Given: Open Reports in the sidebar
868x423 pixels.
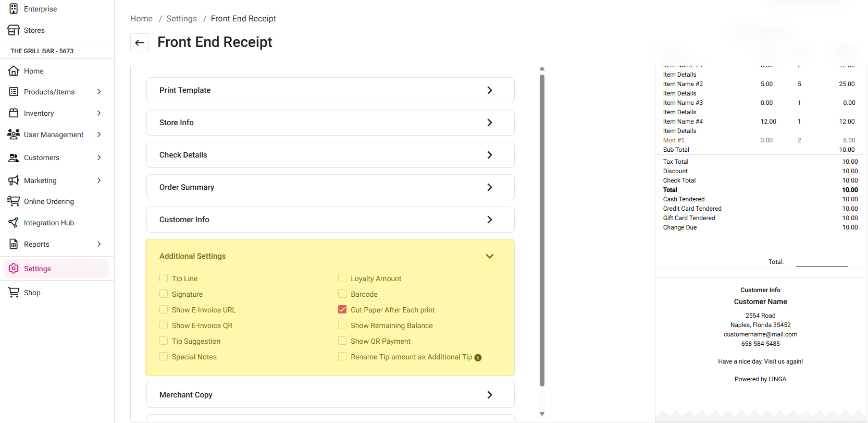Looking at the screenshot, I should [36, 244].
